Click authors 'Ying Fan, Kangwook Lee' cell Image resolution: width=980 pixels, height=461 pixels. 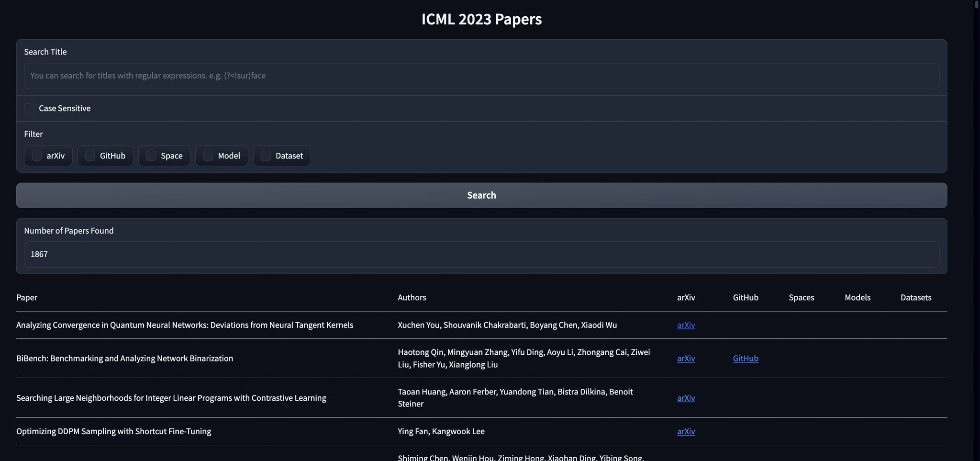click(441, 431)
